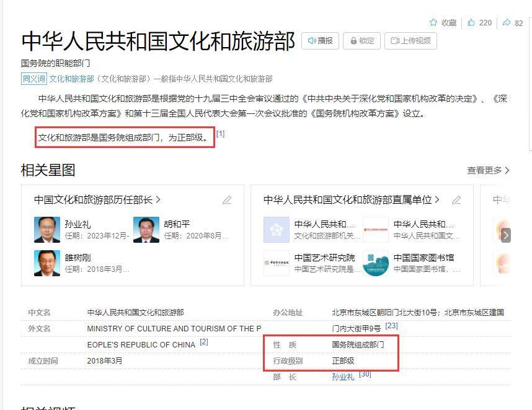Click the next arrow on star map carousel
Screen dimensions: 532x410
pos(505,235)
